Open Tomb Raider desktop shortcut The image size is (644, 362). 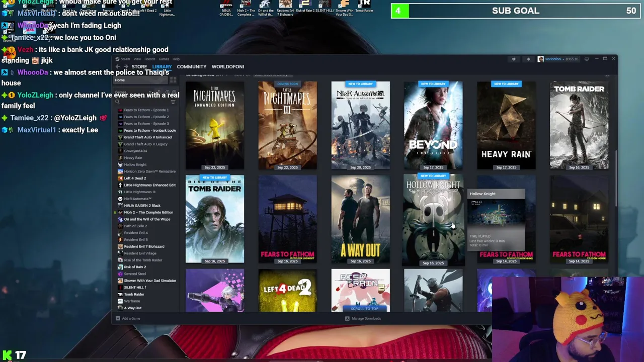click(364, 8)
